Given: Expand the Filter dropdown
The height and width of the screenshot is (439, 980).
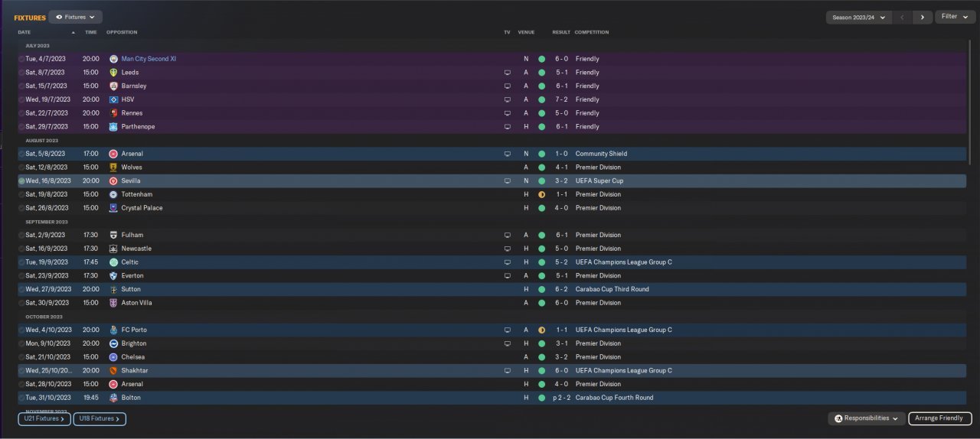Looking at the screenshot, I should coord(954,17).
